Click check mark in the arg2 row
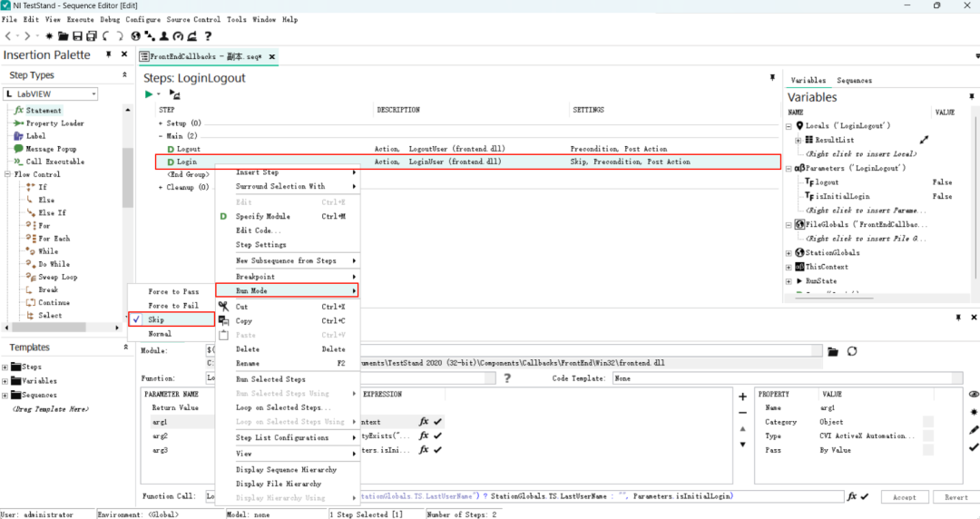The width and height of the screenshot is (980, 519). (437, 436)
